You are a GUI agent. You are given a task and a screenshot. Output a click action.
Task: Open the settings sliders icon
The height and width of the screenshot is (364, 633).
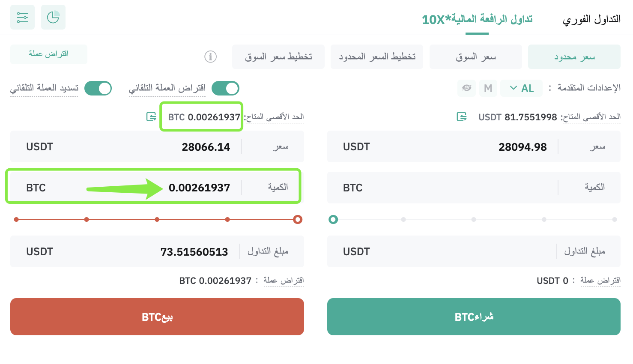tap(22, 17)
